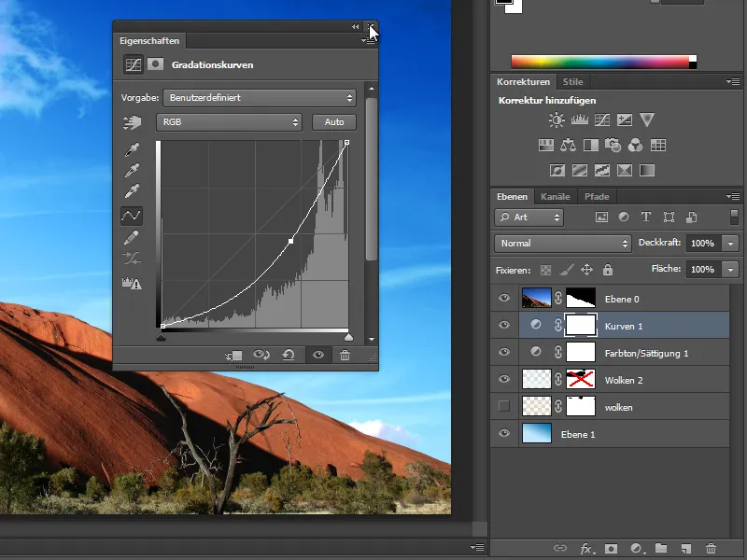The height and width of the screenshot is (560, 747).
Task: Add a Vibrance correction
Action: [647, 119]
